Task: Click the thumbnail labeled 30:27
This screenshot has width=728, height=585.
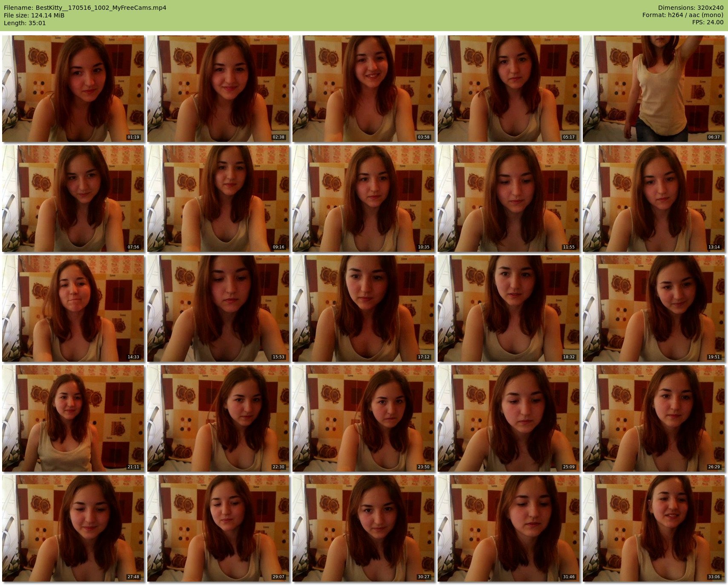Action: [x=364, y=528]
